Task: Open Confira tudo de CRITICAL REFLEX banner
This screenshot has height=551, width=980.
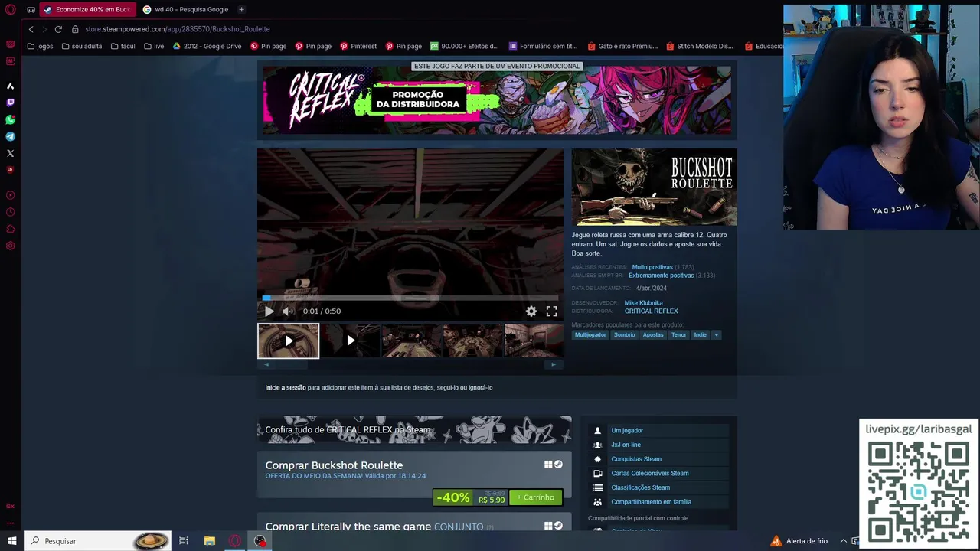Action: point(414,430)
